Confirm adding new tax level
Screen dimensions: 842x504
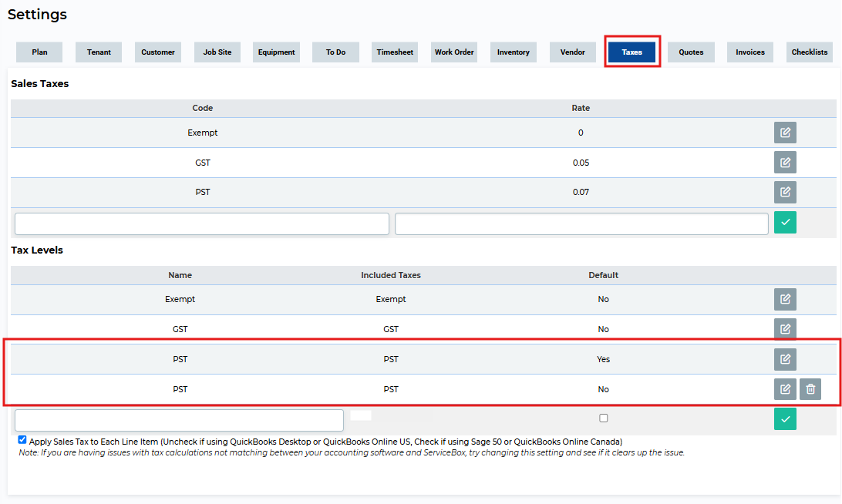pyautogui.click(x=785, y=419)
